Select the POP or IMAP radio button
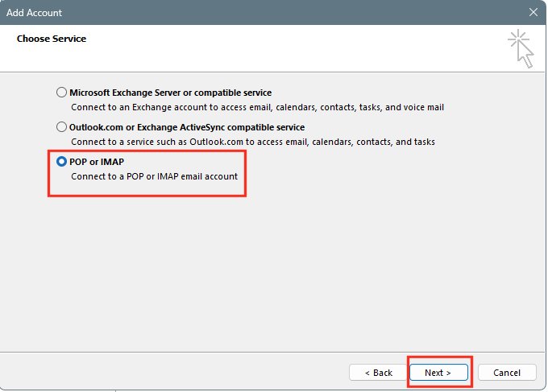Image resolution: width=548 pixels, height=392 pixels. (x=62, y=162)
